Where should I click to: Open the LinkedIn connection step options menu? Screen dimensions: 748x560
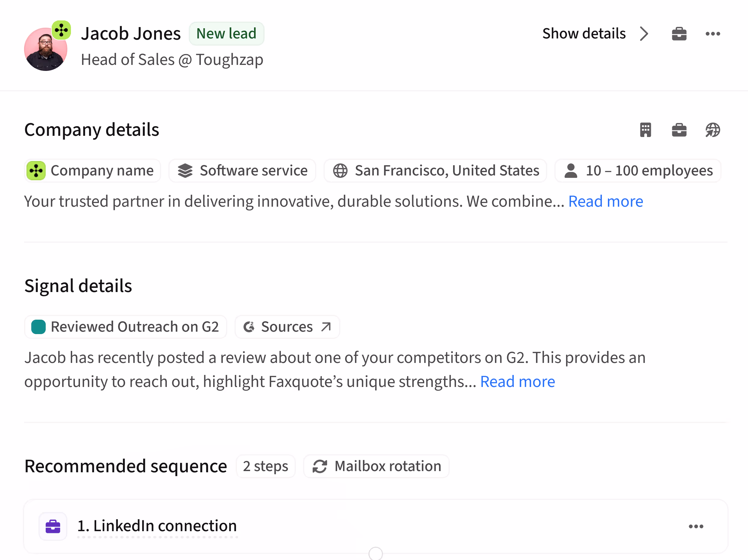tap(696, 526)
